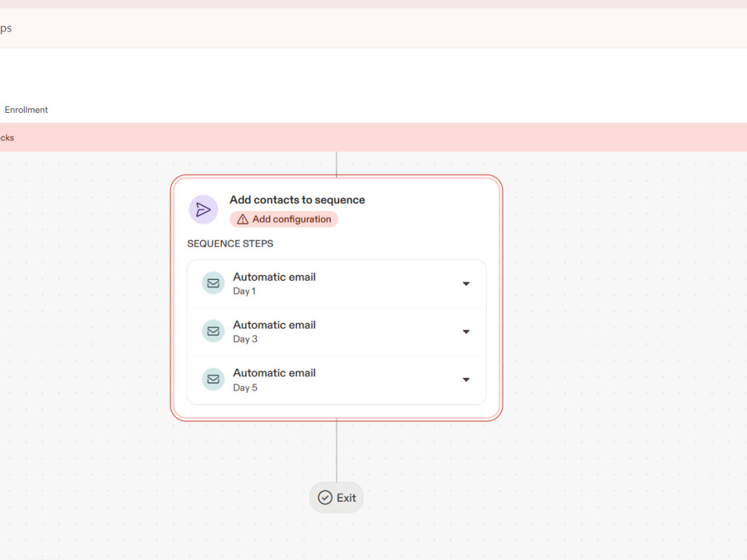Screen dimensions: 747x560
Task: Select the Add contacts to sequence title
Action: tap(297, 200)
